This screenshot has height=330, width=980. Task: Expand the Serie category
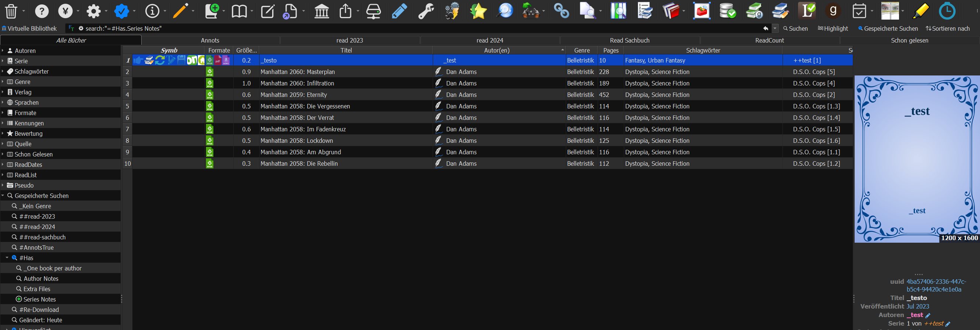(x=3, y=61)
